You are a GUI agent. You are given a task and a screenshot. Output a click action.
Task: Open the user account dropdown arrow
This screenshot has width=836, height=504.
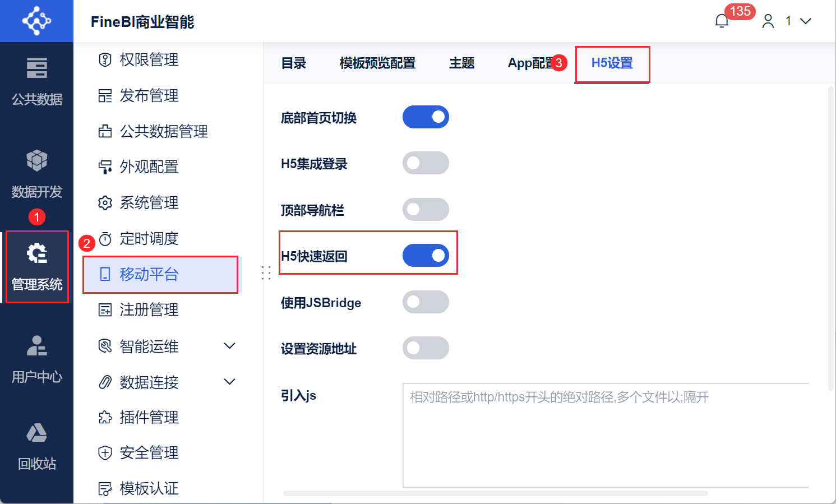click(806, 21)
